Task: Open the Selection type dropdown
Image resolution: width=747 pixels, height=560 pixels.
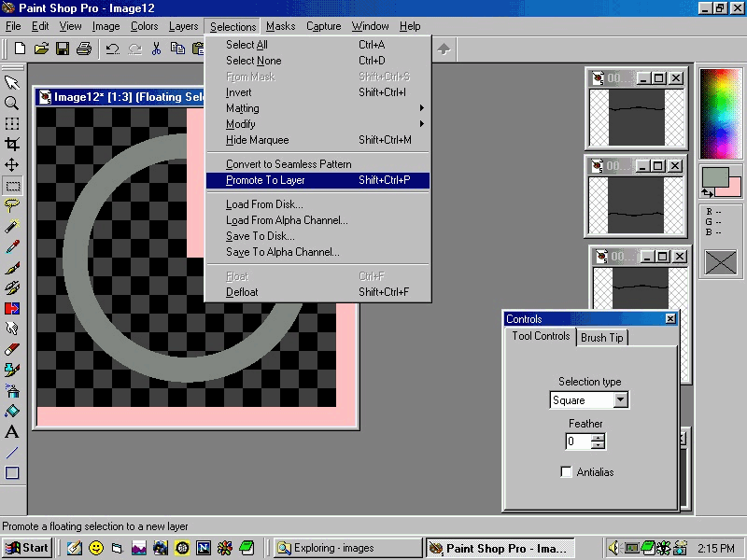Action: click(x=620, y=400)
